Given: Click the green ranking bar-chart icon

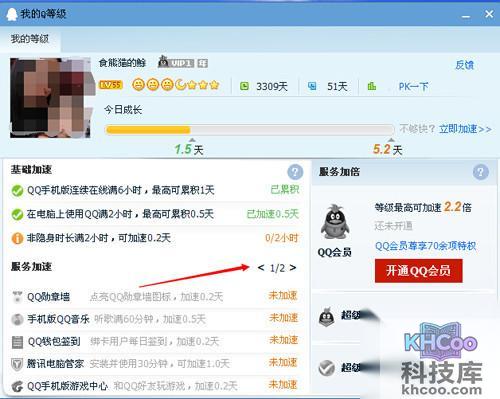Looking at the screenshot, I should pyautogui.click(x=372, y=86).
